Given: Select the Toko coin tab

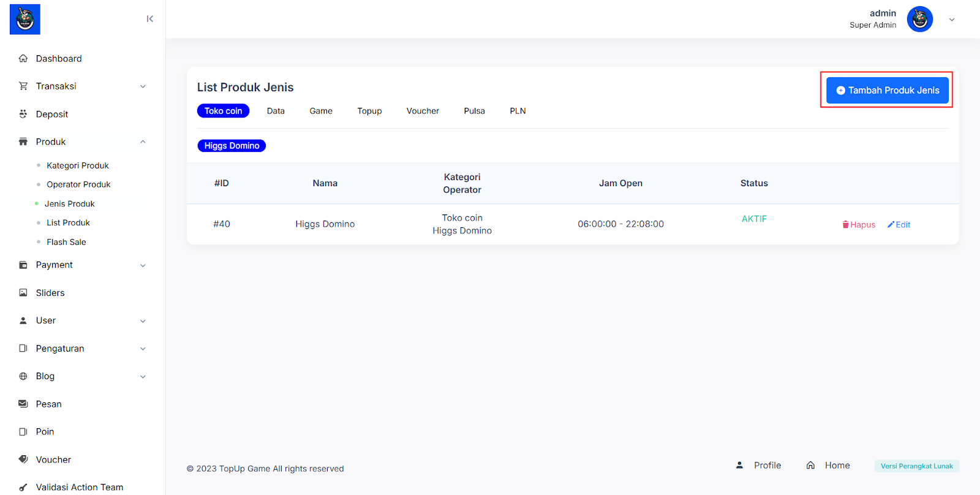Looking at the screenshot, I should pos(223,111).
